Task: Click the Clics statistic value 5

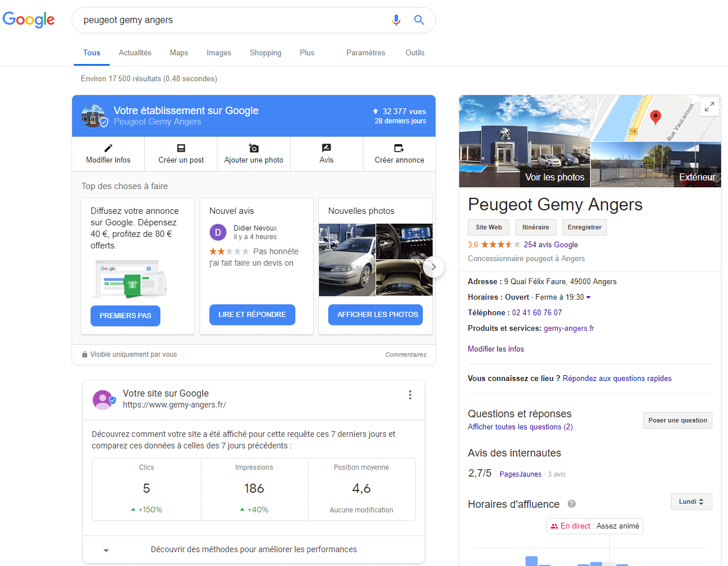Action: coord(147,488)
